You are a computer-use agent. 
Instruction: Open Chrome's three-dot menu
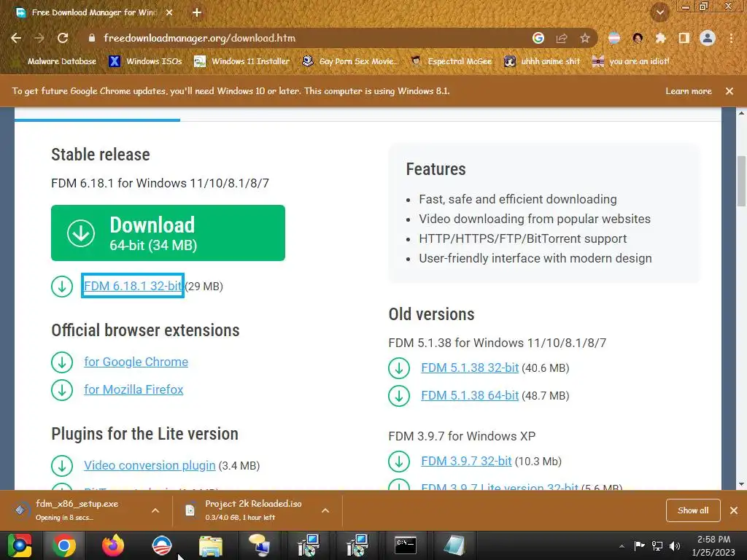click(x=731, y=38)
